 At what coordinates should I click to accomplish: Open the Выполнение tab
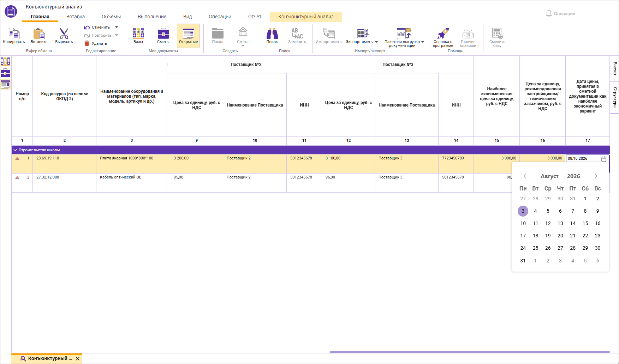click(152, 17)
